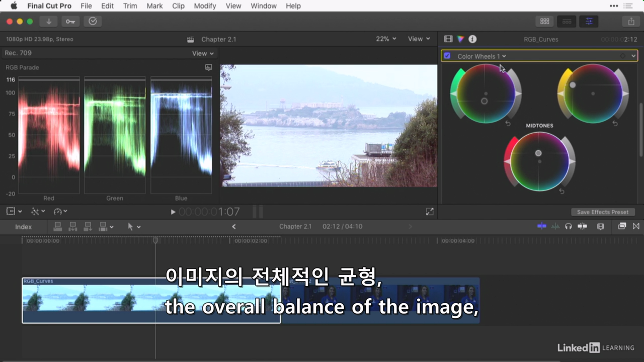Viewport: 644px width, 362px height.
Task: Open scope layout settings icon in RGB Parade
Action: [209, 67]
